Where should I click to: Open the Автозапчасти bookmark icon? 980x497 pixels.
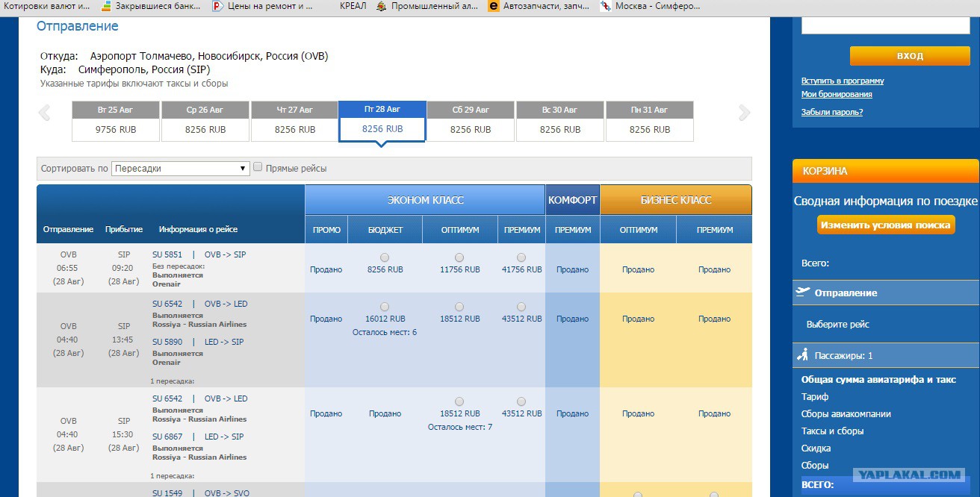[493, 6]
